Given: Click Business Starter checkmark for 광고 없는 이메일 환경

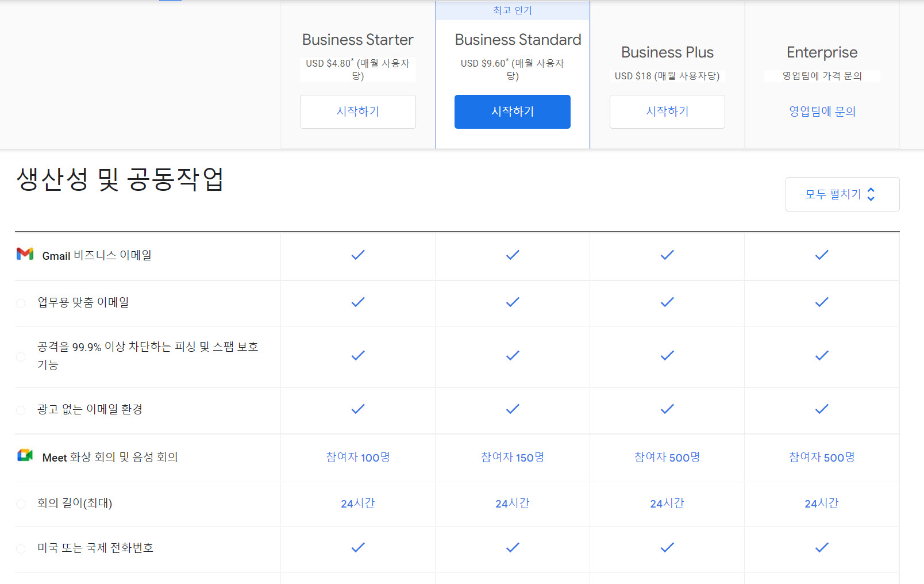Looking at the screenshot, I should click(358, 409).
